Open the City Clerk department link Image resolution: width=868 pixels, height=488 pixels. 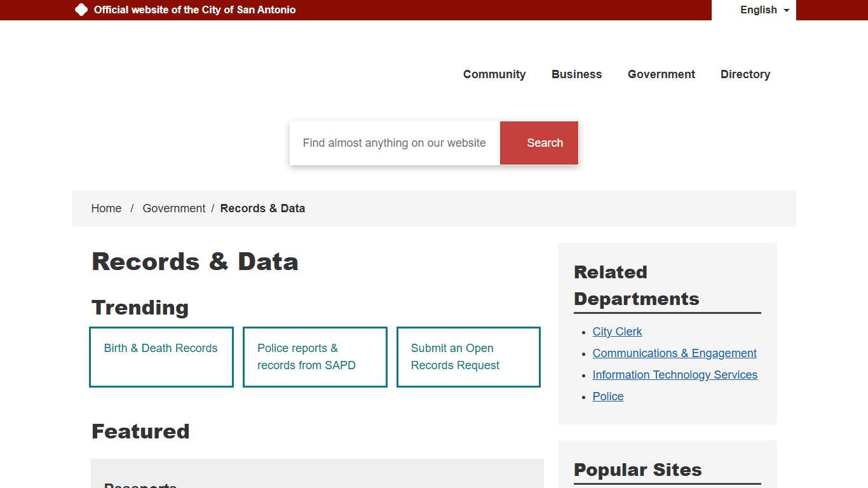pos(617,332)
